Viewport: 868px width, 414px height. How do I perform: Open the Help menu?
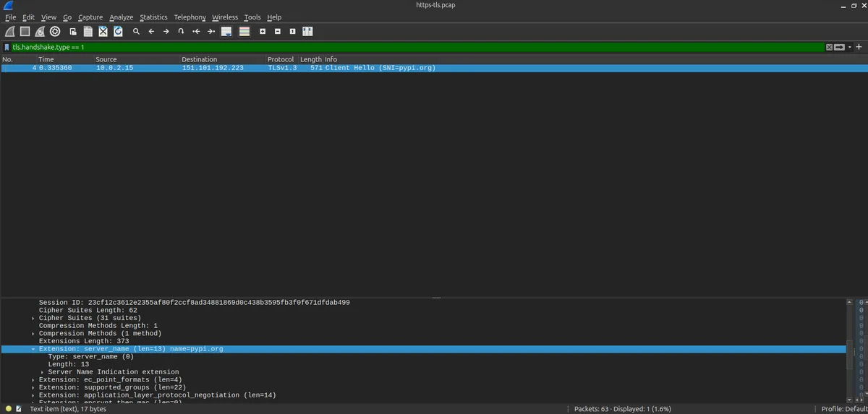pos(274,17)
